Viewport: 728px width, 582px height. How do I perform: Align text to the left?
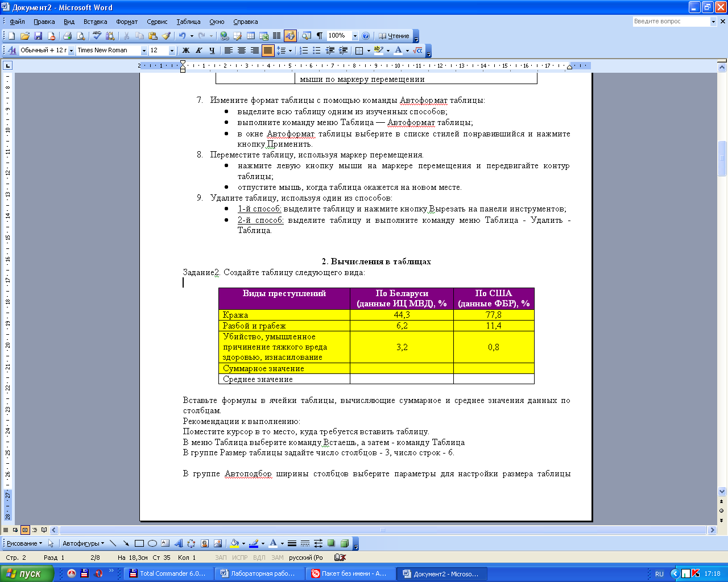point(228,51)
